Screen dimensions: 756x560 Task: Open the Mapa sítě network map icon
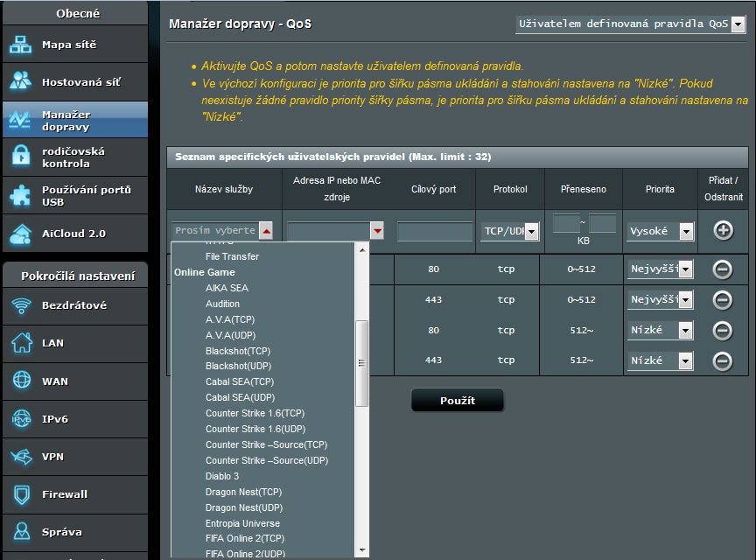coord(21,45)
